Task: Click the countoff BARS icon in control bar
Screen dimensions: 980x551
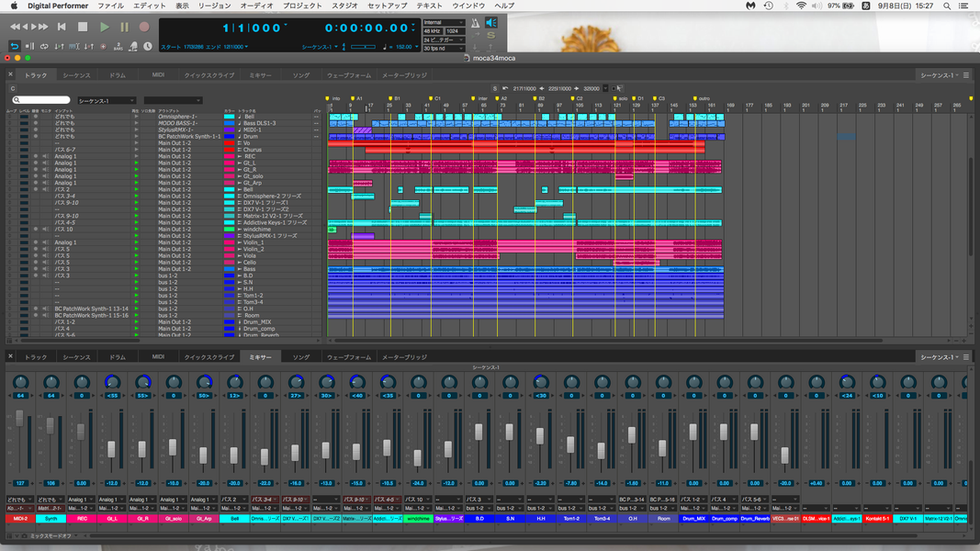Action: pyautogui.click(x=119, y=44)
